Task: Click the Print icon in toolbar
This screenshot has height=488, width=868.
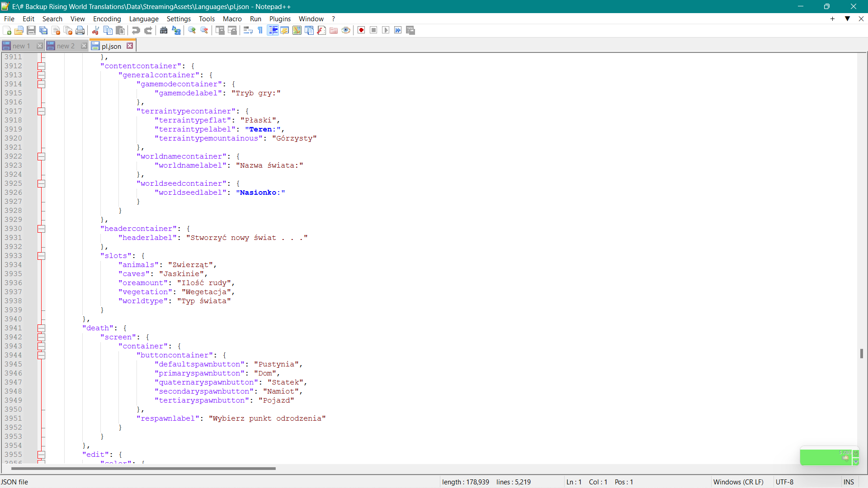Action: 80,30
